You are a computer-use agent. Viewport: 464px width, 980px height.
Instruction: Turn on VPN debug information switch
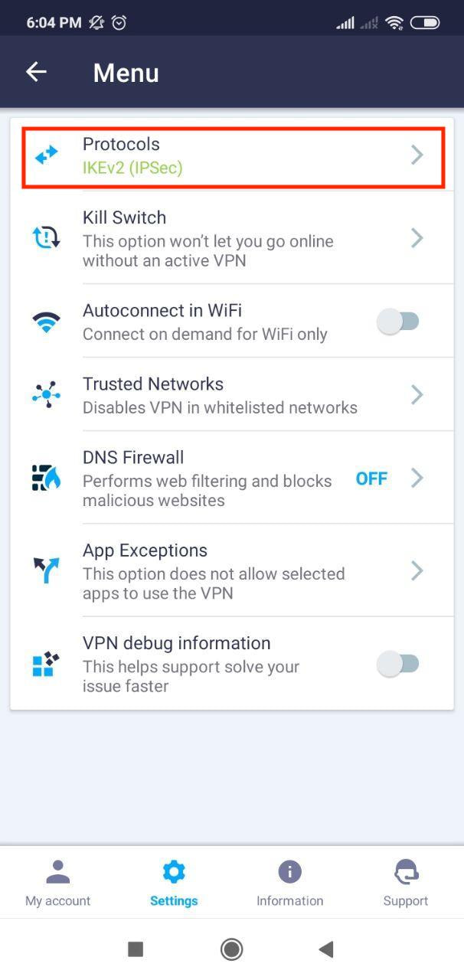[398, 664]
